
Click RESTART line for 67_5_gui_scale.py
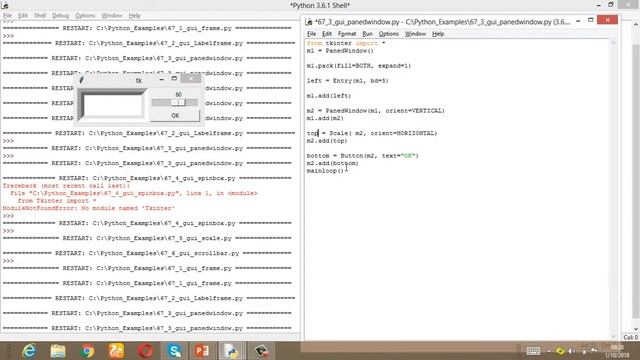[147, 238]
